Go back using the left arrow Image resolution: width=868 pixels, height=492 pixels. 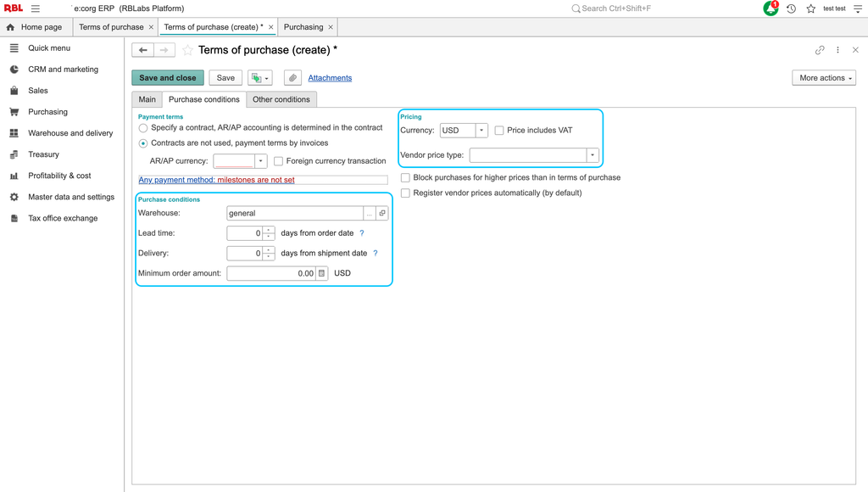point(142,50)
